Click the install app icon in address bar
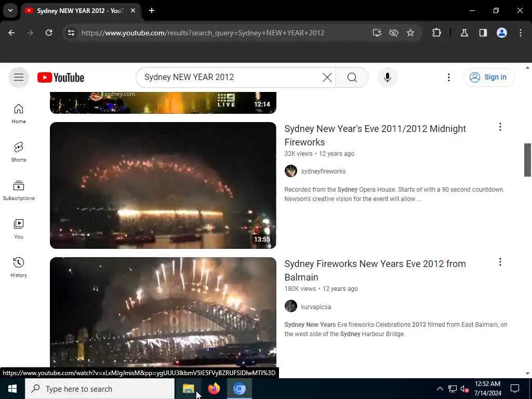The height and width of the screenshot is (399, 532). coord(377,33)
